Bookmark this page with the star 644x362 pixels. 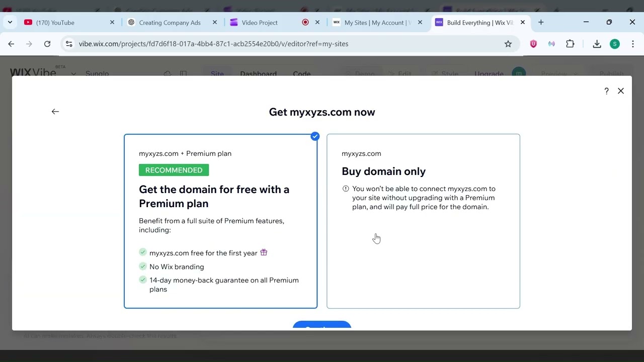[x=508, y=44]
